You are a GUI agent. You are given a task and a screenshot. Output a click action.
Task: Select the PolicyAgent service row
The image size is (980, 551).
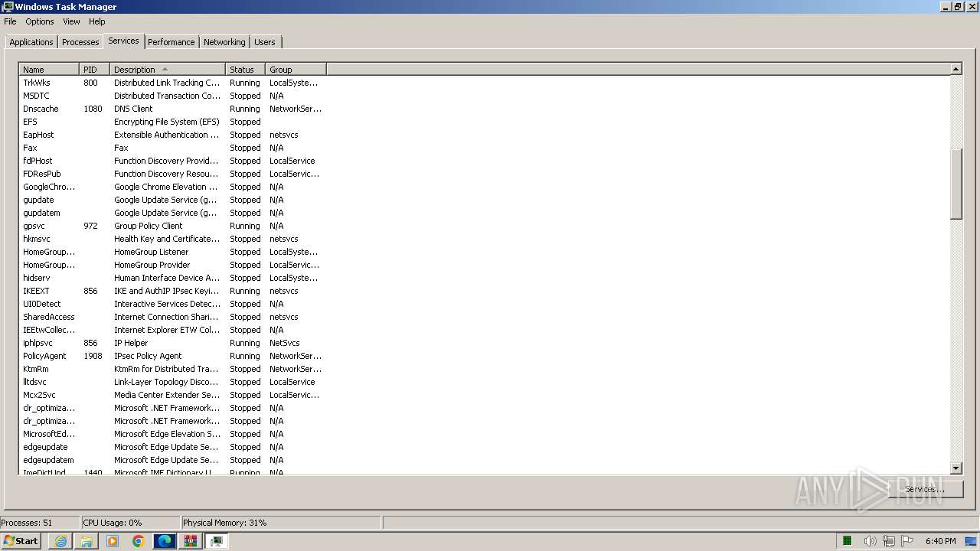point(485,356)
